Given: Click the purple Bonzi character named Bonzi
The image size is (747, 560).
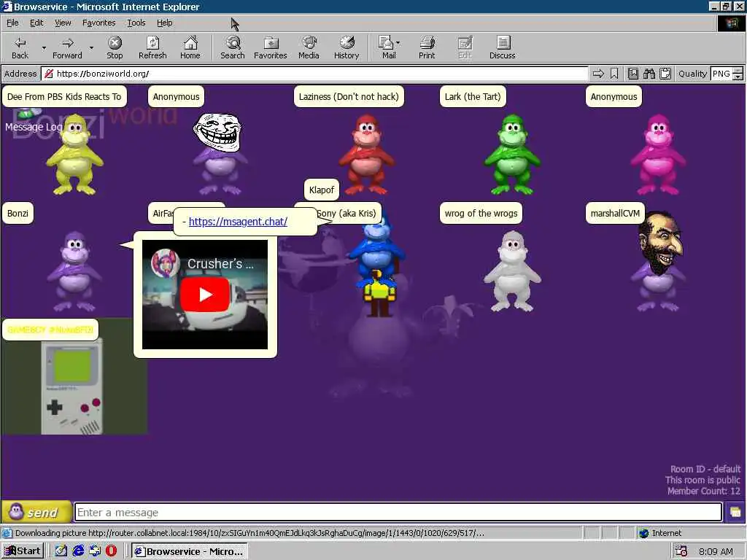Looking at the screenshot, I should (74, 271).
